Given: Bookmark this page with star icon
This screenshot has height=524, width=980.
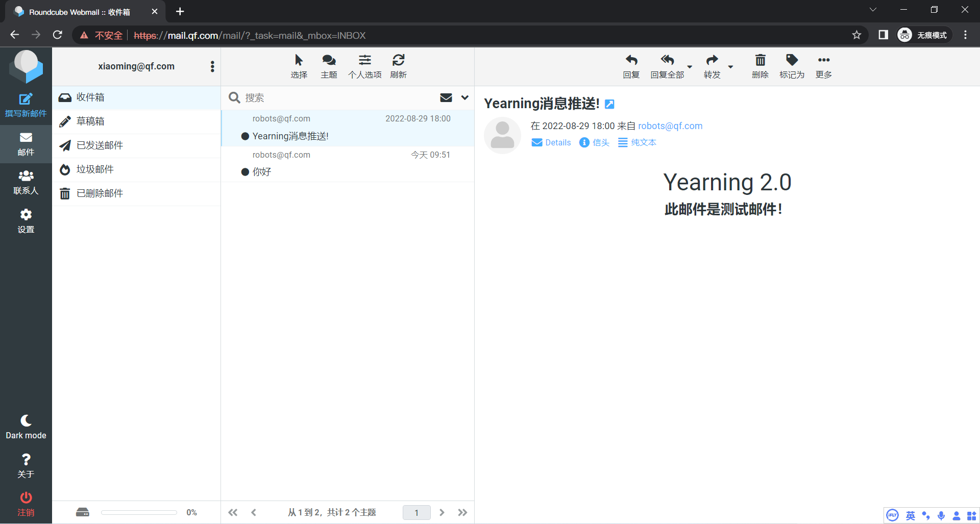Looking at the screenshot, I should click(x=856, y=35).
